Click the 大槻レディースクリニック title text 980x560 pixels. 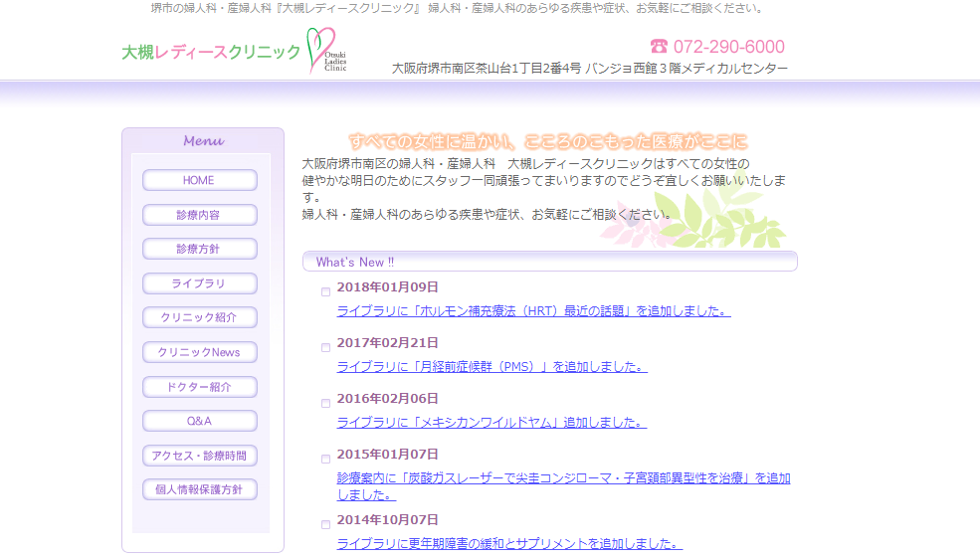pos(211,53)
